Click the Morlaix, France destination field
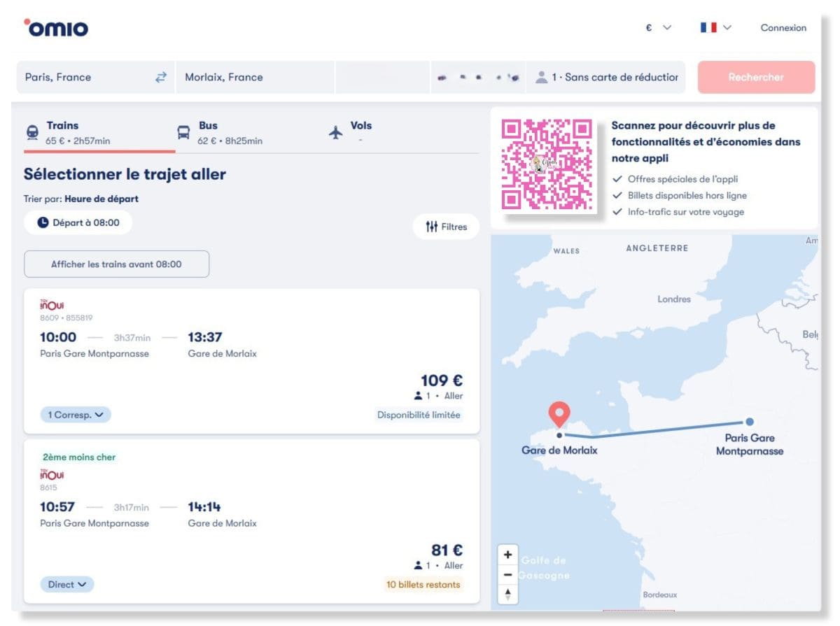Screen dimensions: 840x626 [255, 77]
